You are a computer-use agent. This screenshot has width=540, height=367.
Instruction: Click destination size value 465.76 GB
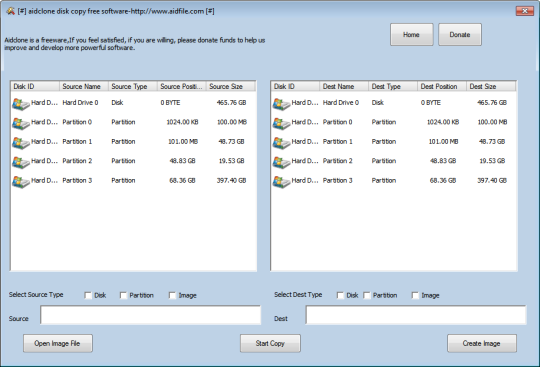click(x=492, y=103)
